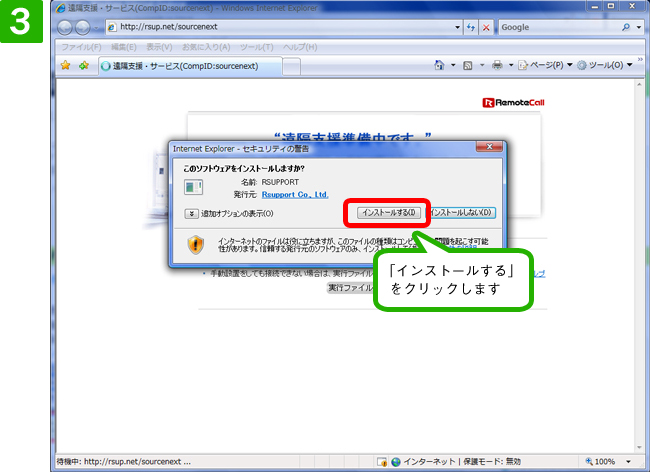Viewport: 650px width, 472px height.
Task: Open the Rsupport Co., Ltd. publisher link
Action: pyautogui.click(x=295, y=194)
